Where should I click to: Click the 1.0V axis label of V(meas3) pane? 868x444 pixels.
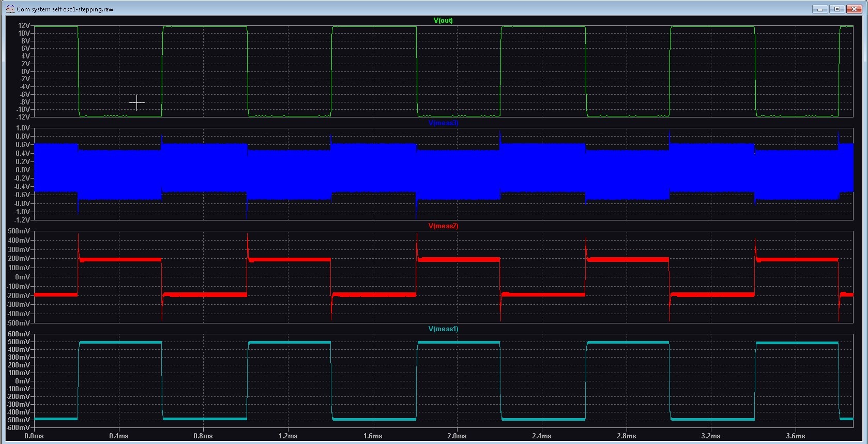click(x=23, y=128)
